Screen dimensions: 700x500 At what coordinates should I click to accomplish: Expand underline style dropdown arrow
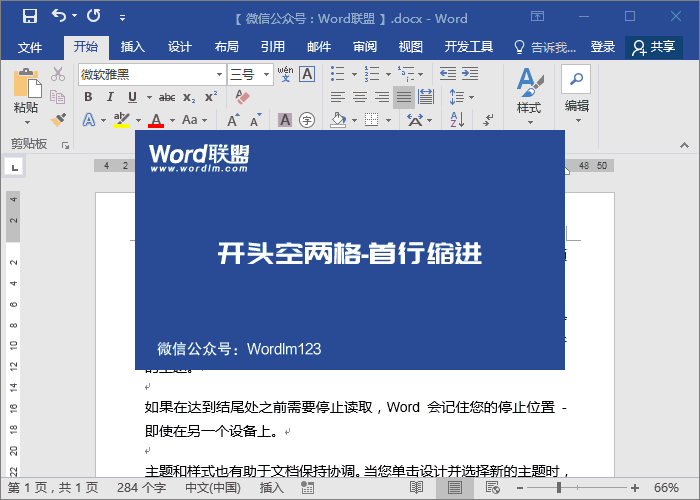(149, 97)
